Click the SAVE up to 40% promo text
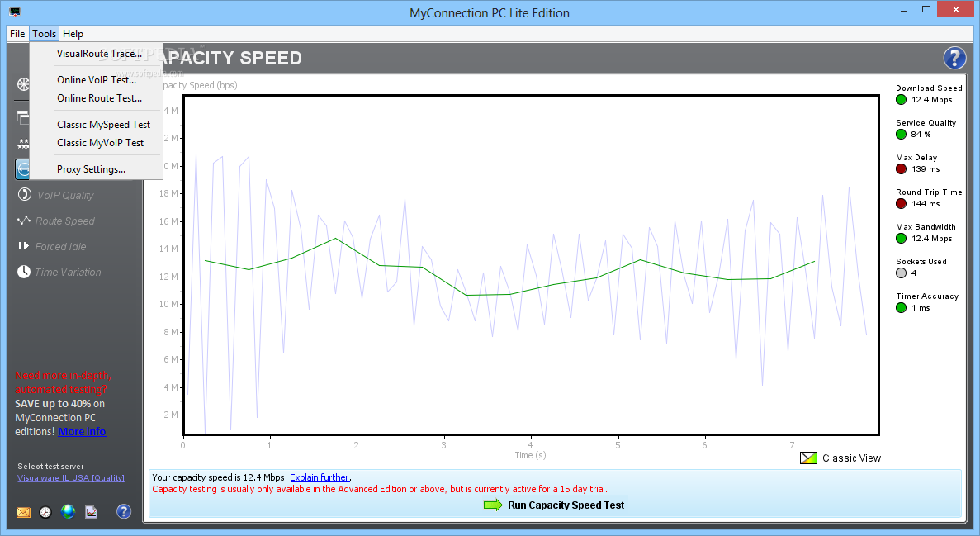The height and width of the screenshot is (536, 980). tap(53, 403)
